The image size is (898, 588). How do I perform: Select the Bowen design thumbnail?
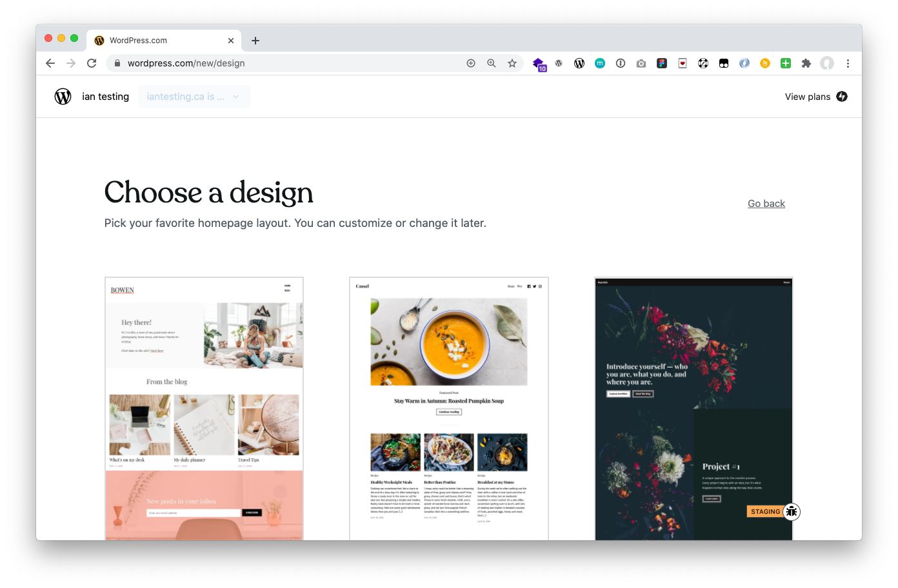(x=204, y=409)
